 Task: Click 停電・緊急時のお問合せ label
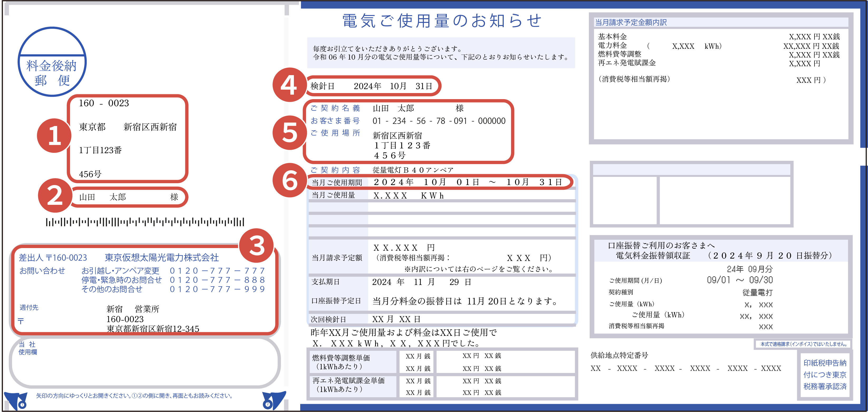point(121,280)
